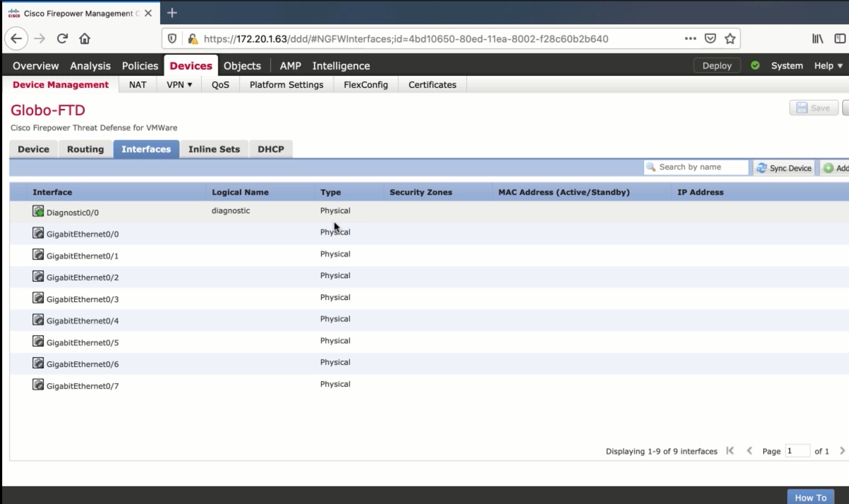The image size is (849, 504).
Task: Go back using the browser back arrow
Action: 16,39
